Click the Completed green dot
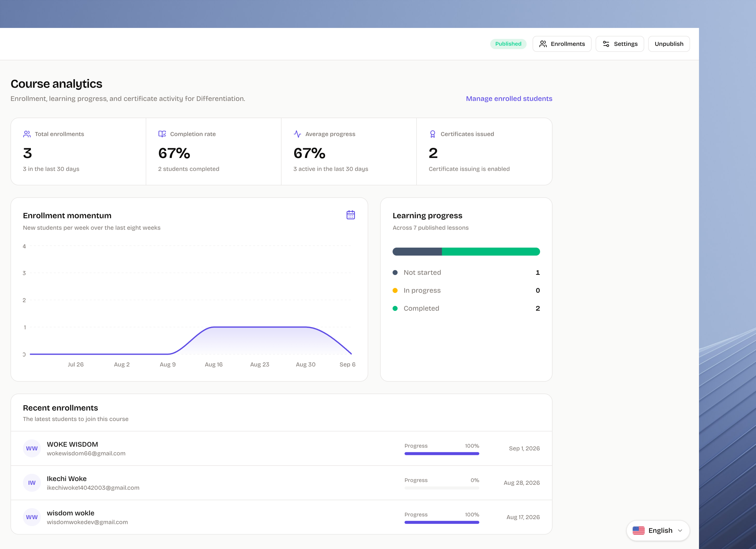Image resolution: width=756 pixels, height=549 pixels. point(395,309)
